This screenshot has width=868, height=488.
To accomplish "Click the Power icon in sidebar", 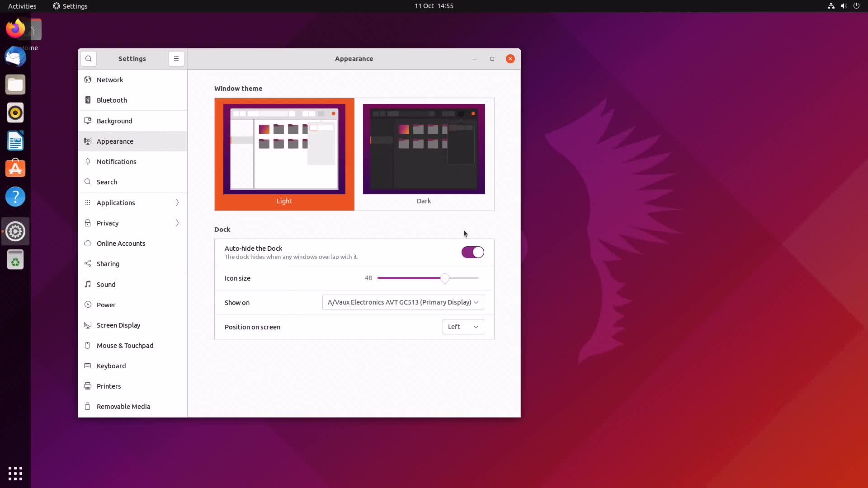I will coord(88,305).
